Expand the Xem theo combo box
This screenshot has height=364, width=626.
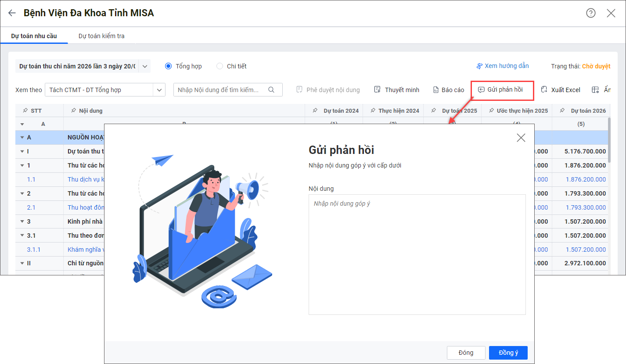pos(159,90)
